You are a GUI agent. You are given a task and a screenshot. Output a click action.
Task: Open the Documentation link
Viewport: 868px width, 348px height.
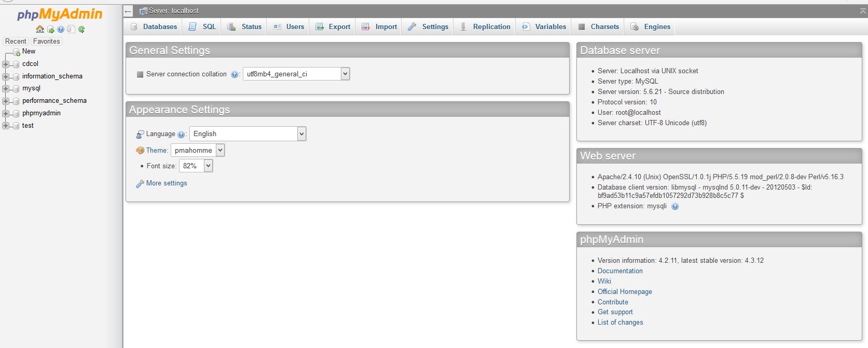[x=620, y=271]
